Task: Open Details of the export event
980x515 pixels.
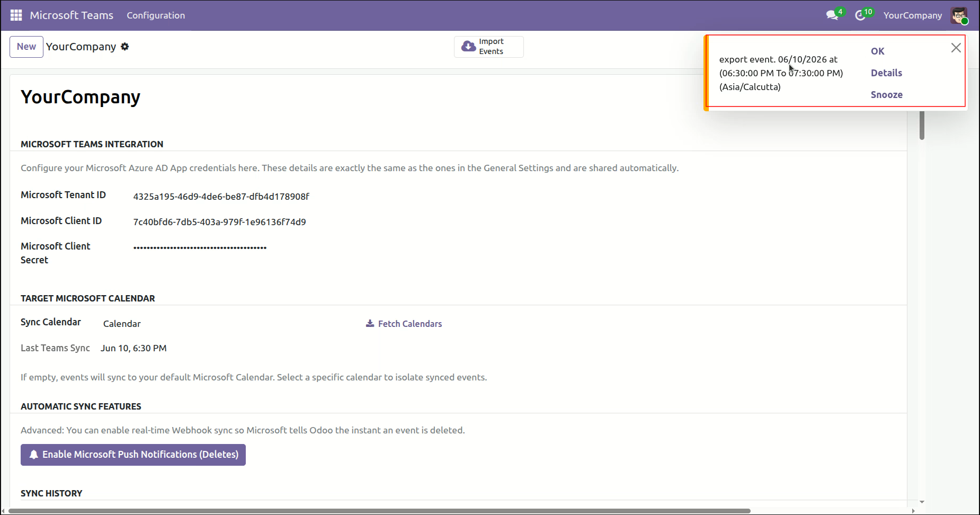Action: [x=886, y=73]
